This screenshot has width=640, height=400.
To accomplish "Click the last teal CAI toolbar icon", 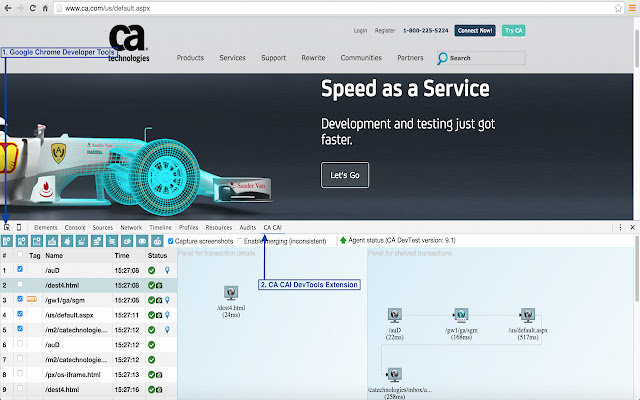I will (157, 241).
